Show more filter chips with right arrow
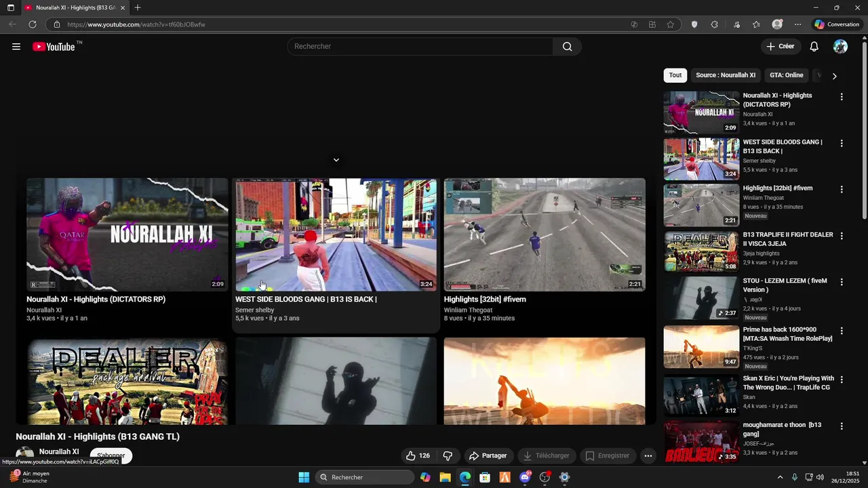This screenshot has width=868, height=488. pyautogui.click(x=834, y=76)
